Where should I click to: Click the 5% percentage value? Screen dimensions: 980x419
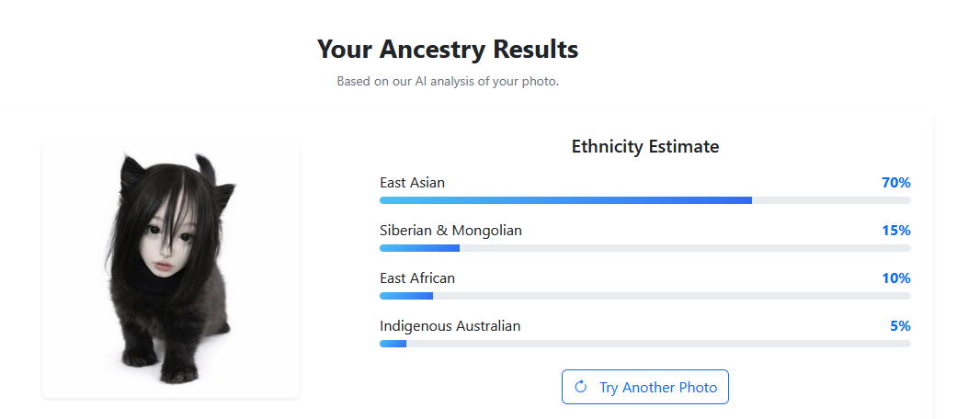[900, 326]
